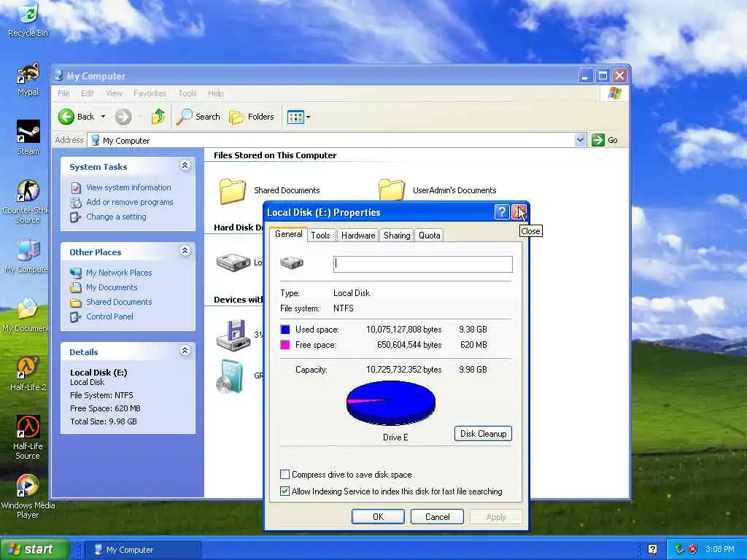
Task: Click the magenta Free space swatch
Action: [285, 345]
